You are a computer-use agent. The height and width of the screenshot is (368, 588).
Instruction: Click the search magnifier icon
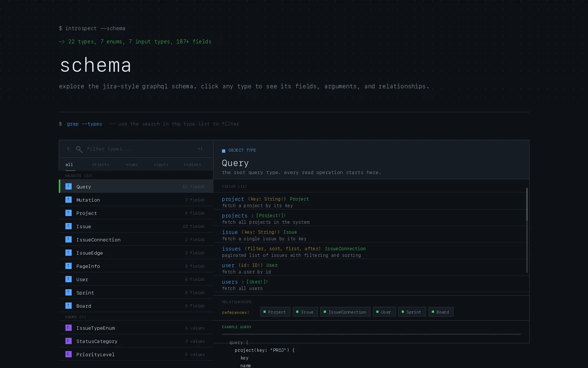79,149
